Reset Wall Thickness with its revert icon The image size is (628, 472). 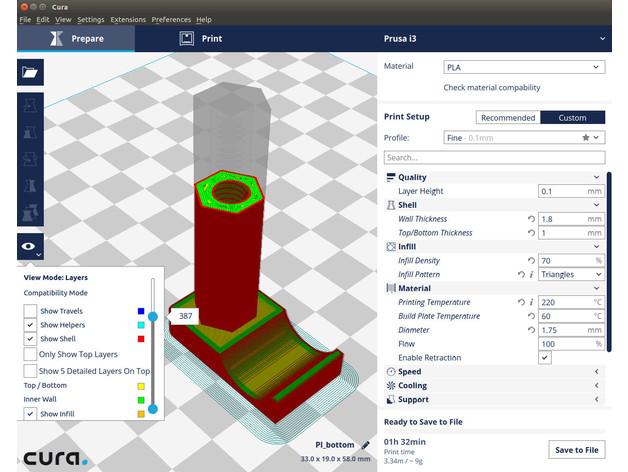[531, 219]
